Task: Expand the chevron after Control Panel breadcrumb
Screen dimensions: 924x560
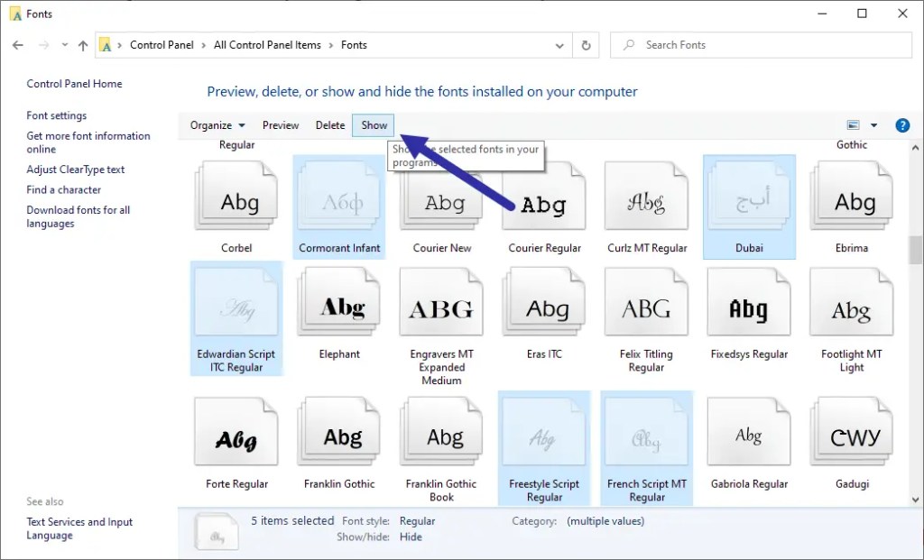Action: (204, 45)
